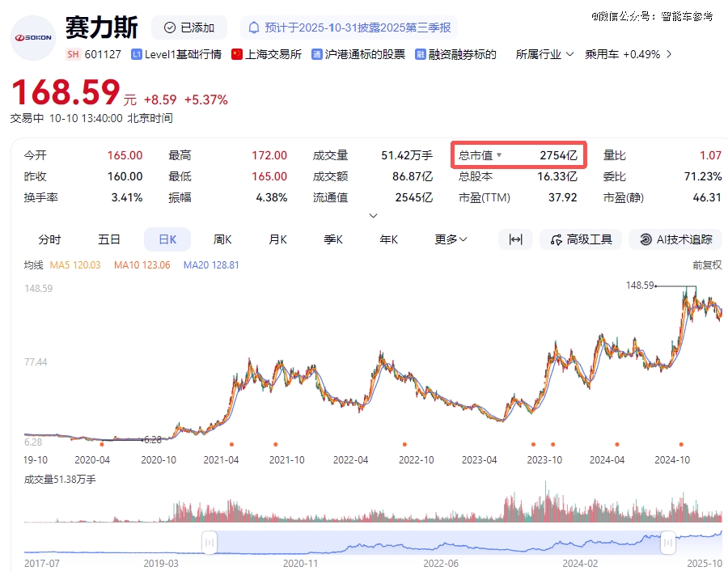Expand more quote data with the chevron
This screenshot has width=728, height=571.
tap(373, 216)
